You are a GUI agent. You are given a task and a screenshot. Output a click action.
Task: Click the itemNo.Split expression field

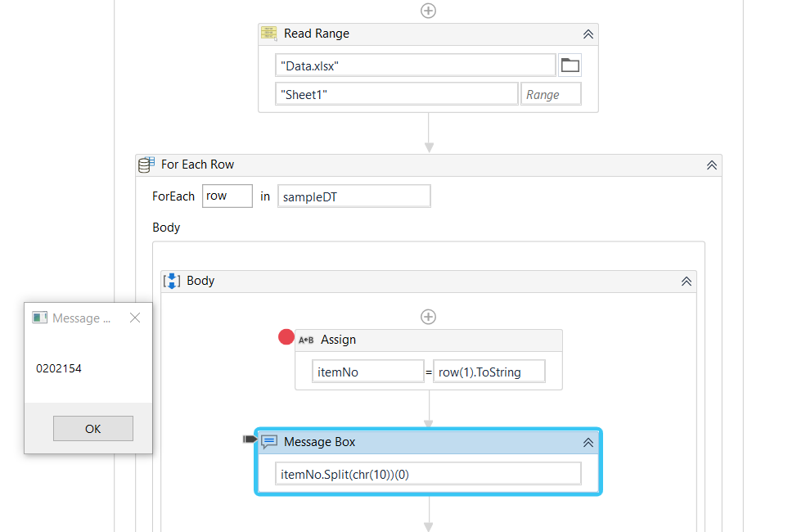[428, 474]
